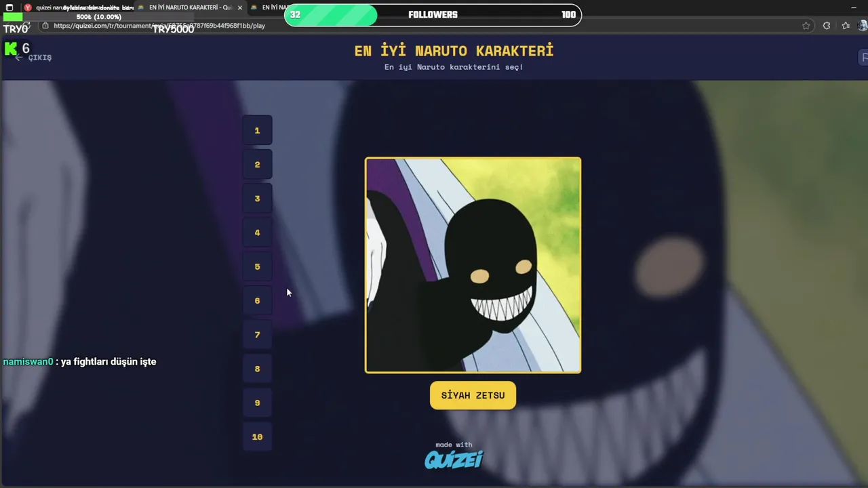868x488 pixels.
Task: Place character in rank slot 2
Action: pyautogui.click(x=257, y=165)
